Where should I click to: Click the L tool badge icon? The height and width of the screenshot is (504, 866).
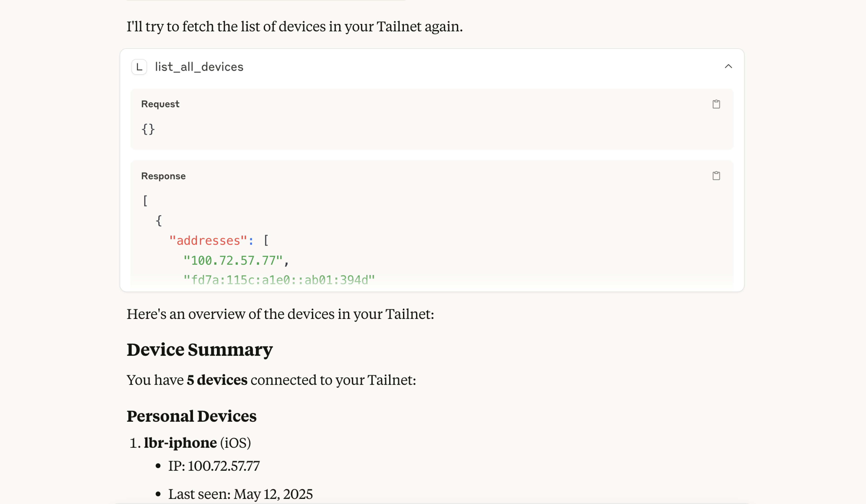[x=139, y=67]
